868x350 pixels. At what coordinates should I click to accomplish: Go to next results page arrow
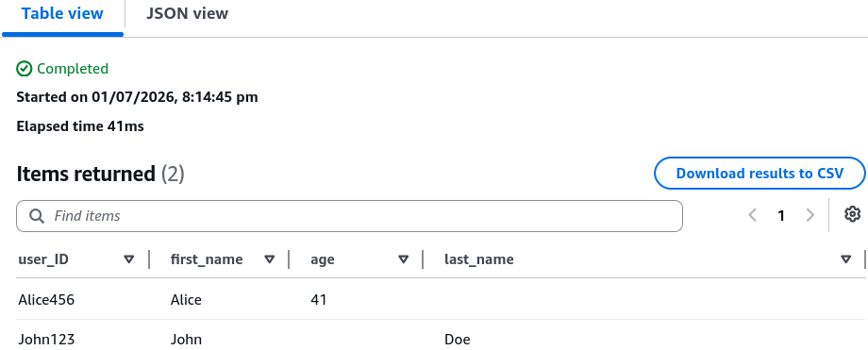click(810, 215)
